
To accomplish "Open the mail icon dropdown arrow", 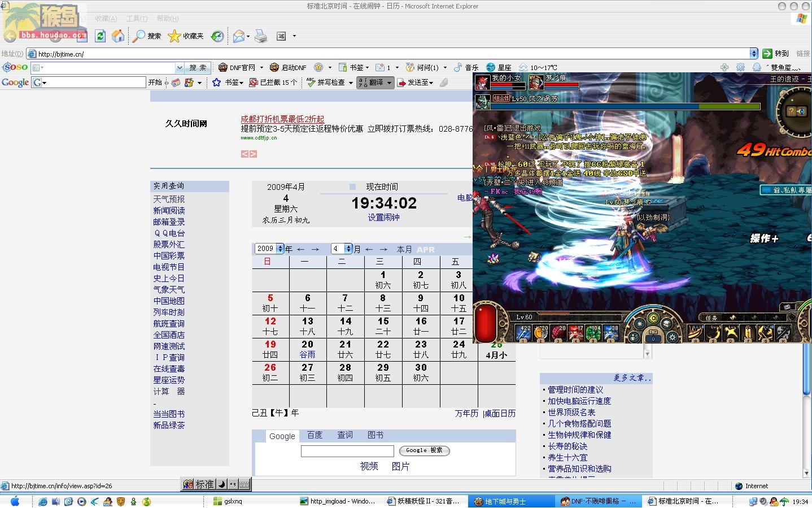I will coord(248,36).
